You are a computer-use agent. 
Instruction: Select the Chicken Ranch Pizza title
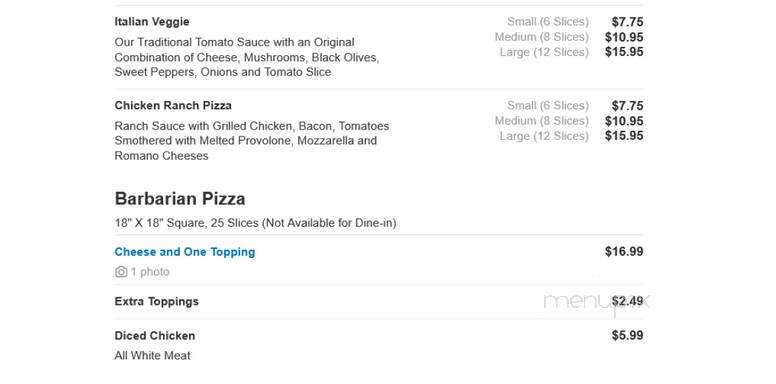point(173,105)
